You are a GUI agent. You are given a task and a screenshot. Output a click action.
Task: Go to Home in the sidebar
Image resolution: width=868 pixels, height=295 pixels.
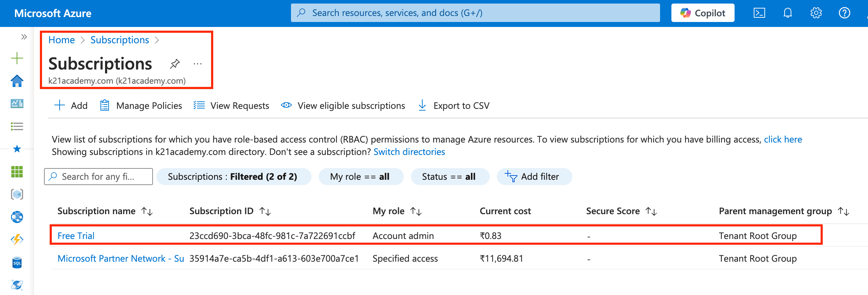coord(17,81)
